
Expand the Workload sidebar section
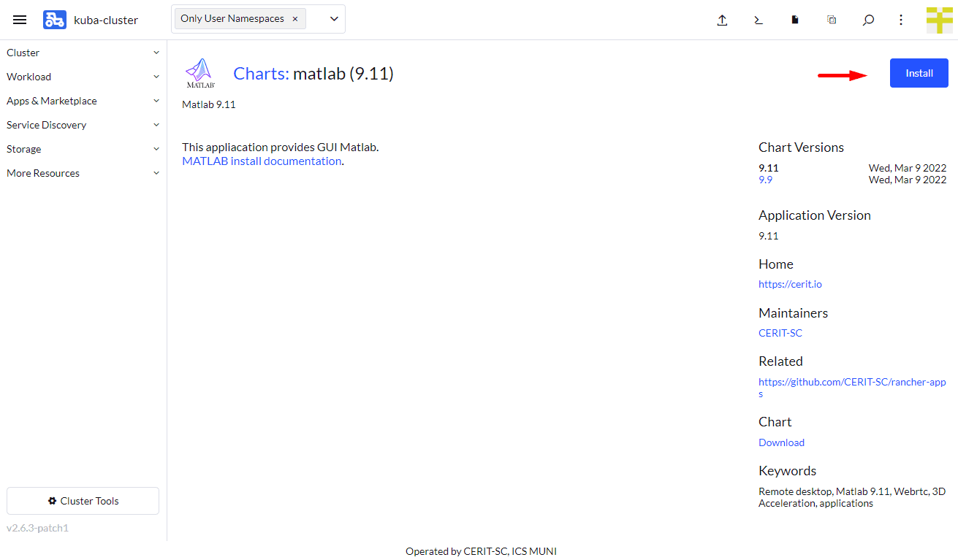tap(83, 77)
